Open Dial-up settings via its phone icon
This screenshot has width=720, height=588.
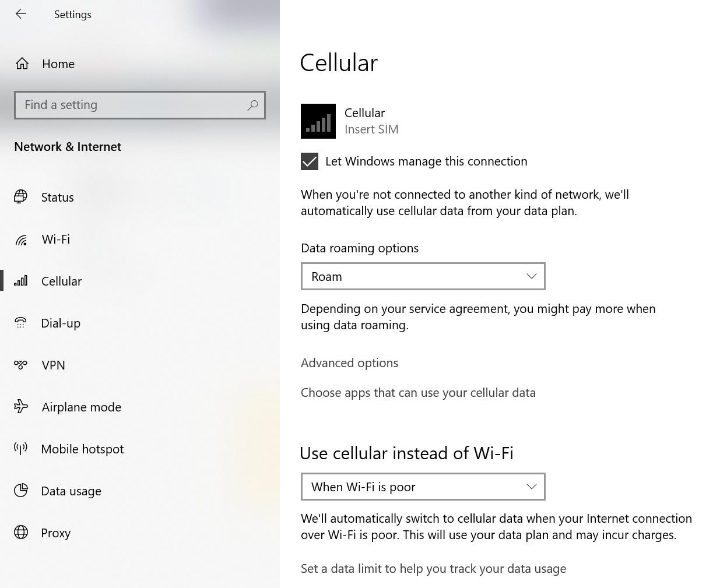click(21, 323)
